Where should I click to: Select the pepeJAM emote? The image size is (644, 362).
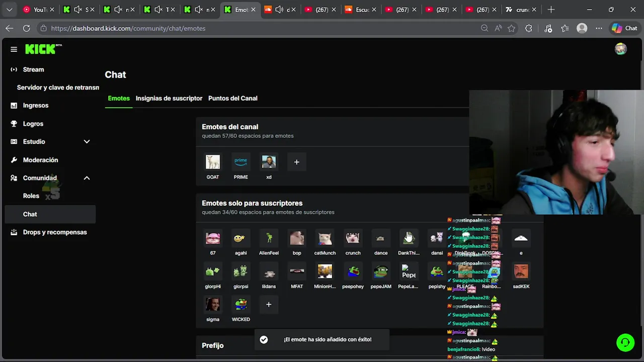(x=381, y=271)
